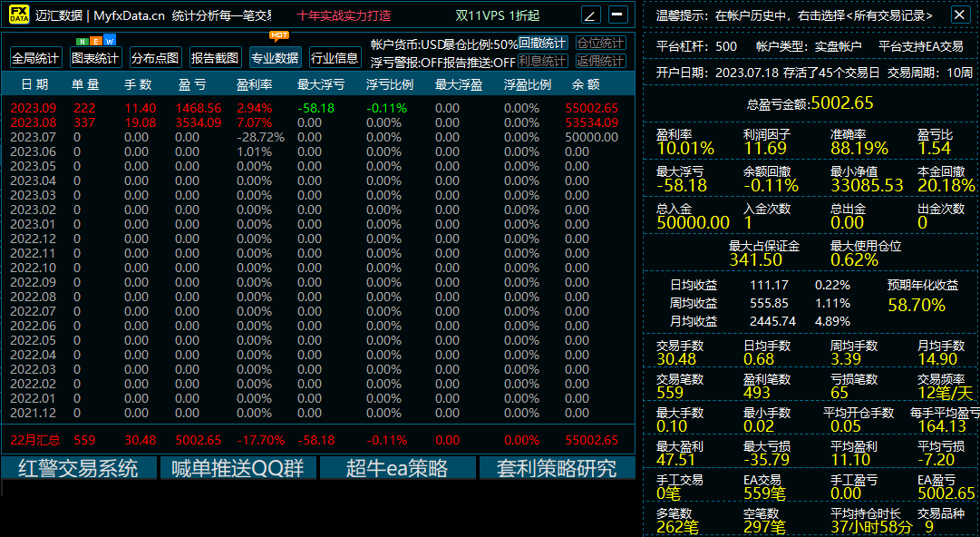This screenshot has height=537, width=980.
Task: Click the 总入金 50000.00 value
Action: [694, 222]
